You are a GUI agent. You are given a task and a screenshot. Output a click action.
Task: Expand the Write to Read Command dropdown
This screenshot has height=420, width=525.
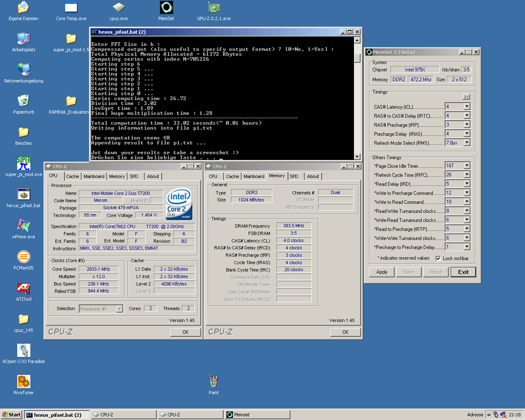coord(467,202)
